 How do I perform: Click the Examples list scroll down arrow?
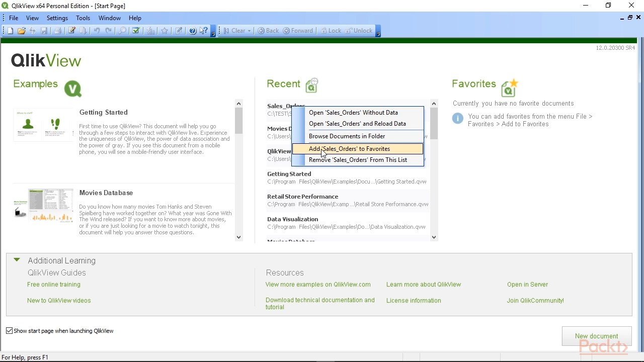pyautogui.click(x=238, y=237)
